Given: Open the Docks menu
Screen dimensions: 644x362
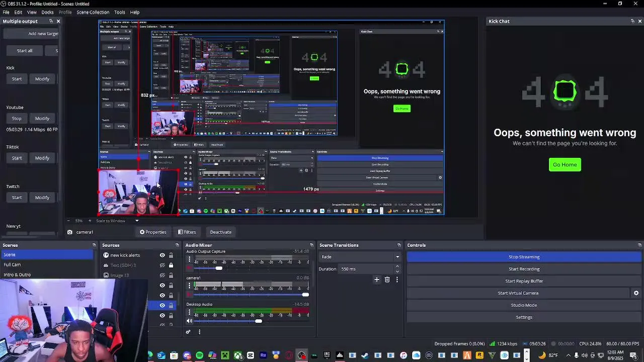Looking at the screenshot, I should (x=47, y=12).
